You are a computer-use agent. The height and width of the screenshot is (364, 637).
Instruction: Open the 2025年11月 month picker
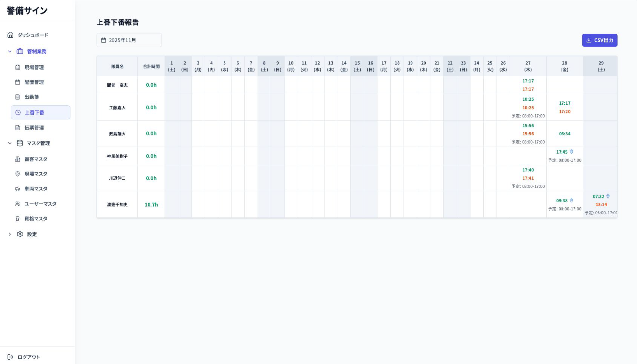[129, 40]
